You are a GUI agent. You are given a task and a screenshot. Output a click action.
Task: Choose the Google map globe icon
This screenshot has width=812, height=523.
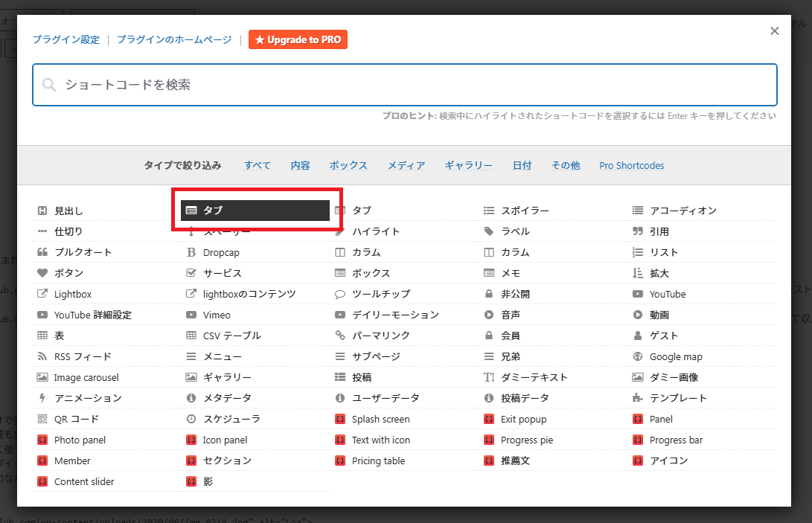tap(638, 356)
